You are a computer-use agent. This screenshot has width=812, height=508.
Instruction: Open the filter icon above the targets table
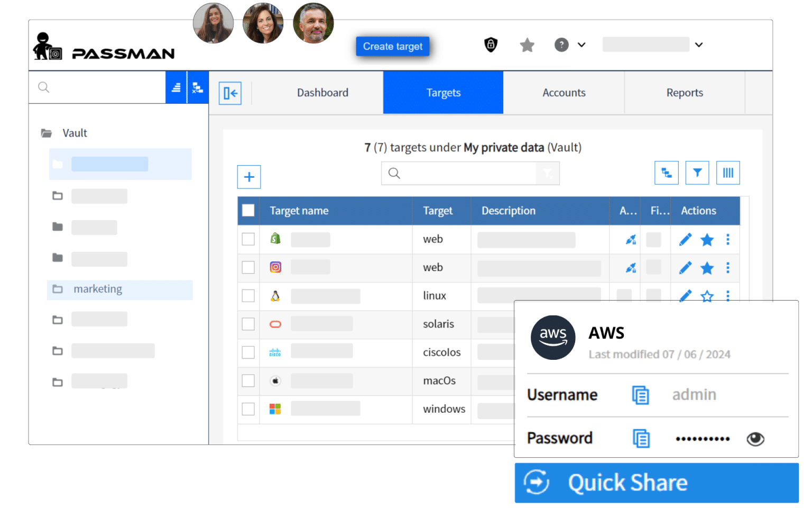point(697,173)
